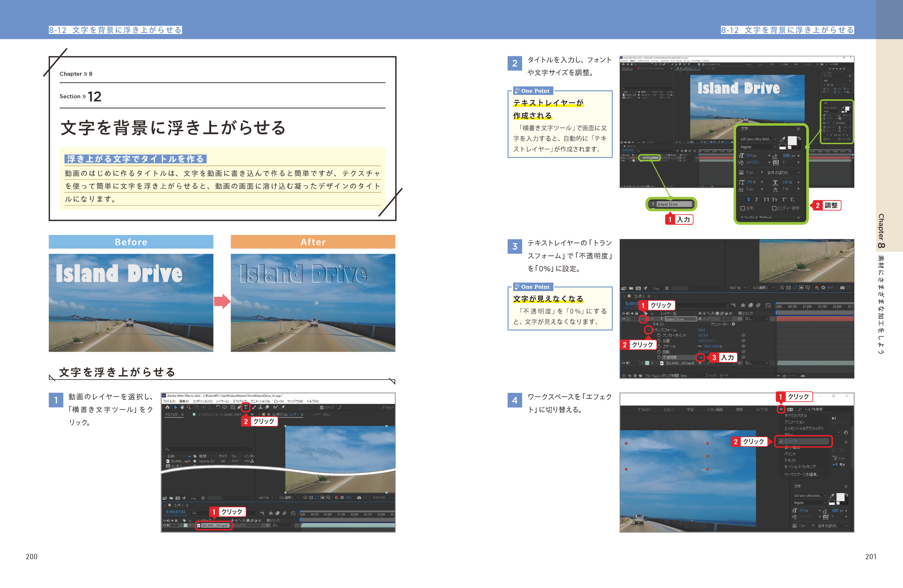The width and height of the screenshot is (903, 588).
Task: Select the Selection tool in the toolbar
Action: coord(176,408)
